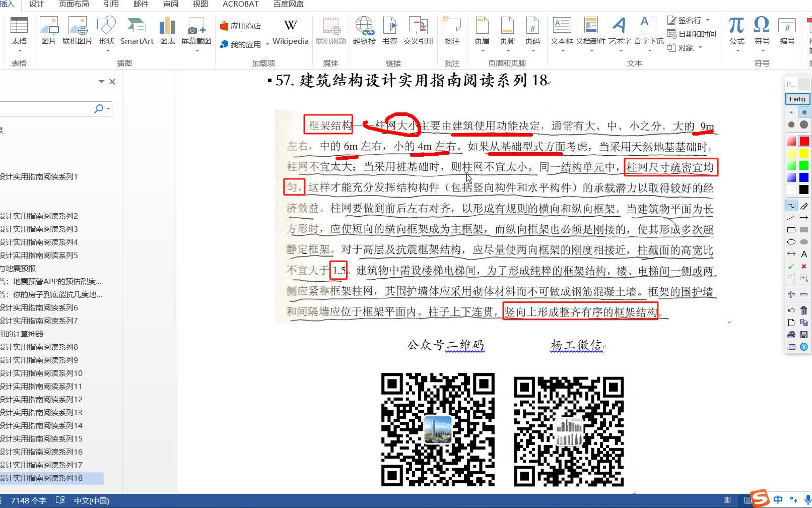This screenshot has width=812, height=508.
Task: Click the Fertig button
Action: [797, 99]
